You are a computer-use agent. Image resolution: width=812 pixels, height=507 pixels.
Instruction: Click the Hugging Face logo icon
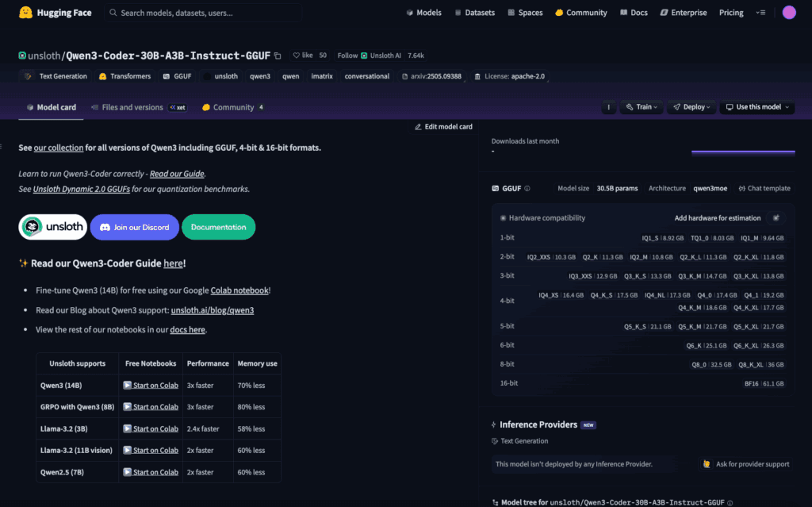pyautogui.click(x=25, y=13)
